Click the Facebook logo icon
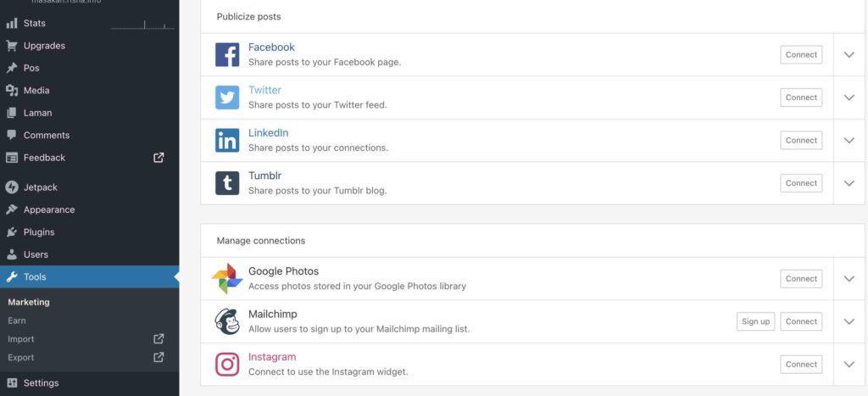The width and height of the screenshot is (868, 396). (227, 55)
